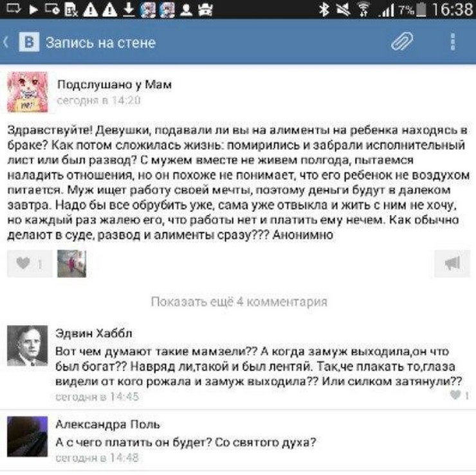Screen dimensions: 476x475
Task: Open the three-dot overflow menu
Action: pyautogui.click(x=453, y=41)
